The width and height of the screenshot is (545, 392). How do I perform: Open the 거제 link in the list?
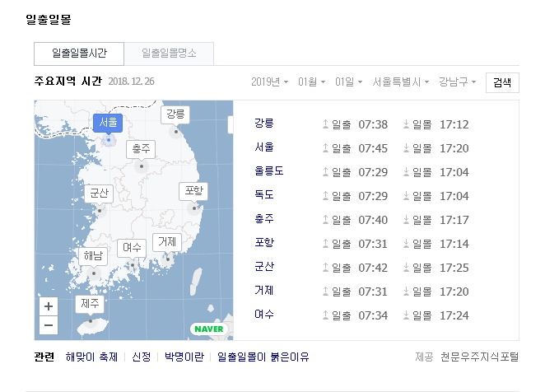[264, 290]
